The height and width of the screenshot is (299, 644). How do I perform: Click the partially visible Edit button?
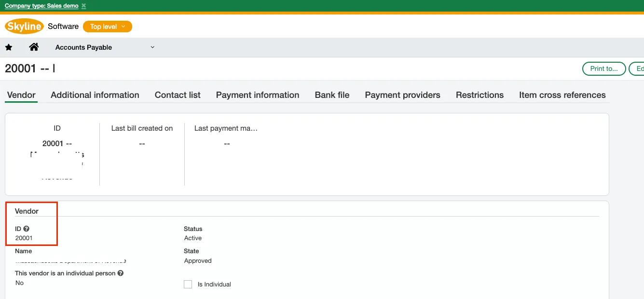coord(637,68)
